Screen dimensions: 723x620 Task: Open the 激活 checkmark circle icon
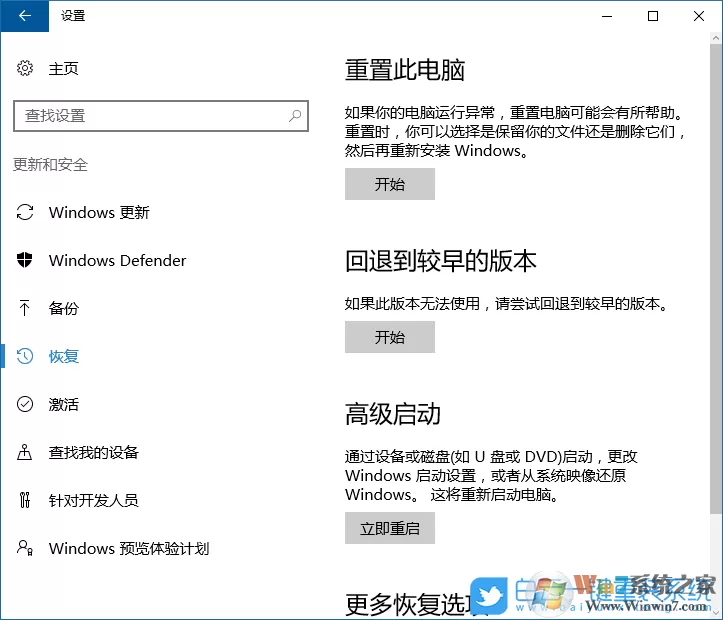(25, 404)
